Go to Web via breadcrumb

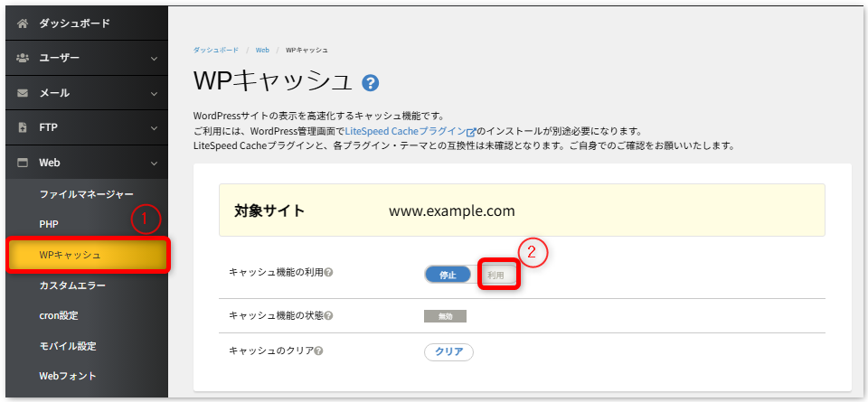[262, 50]
